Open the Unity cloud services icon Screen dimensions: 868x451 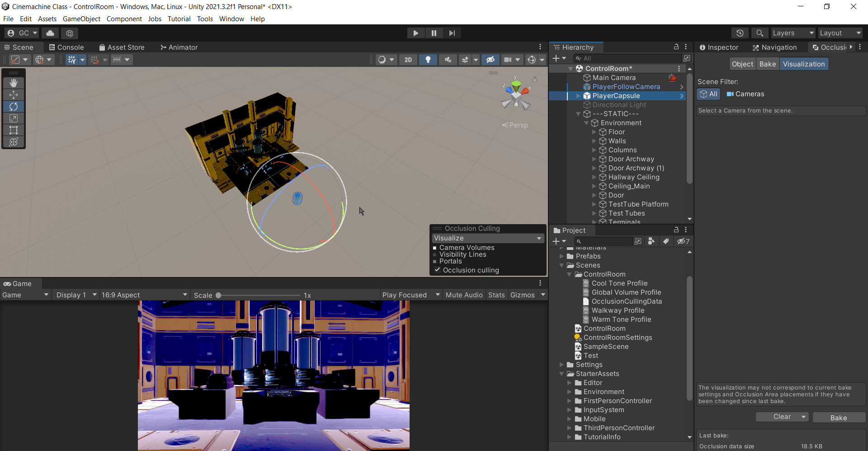pos(50,33)
